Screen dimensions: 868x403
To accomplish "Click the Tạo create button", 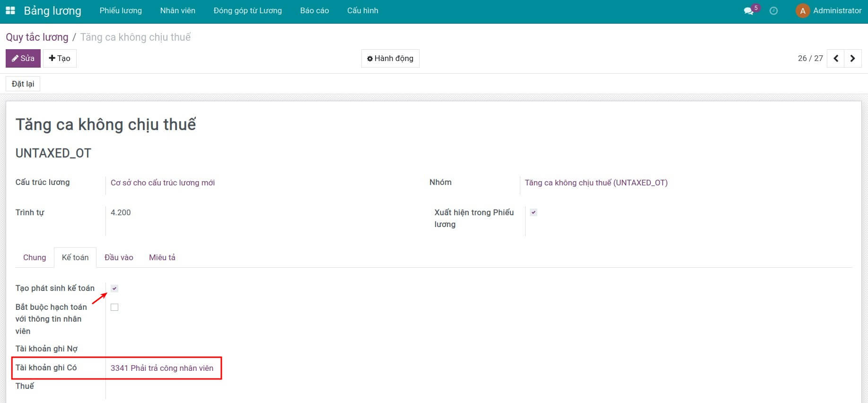I will 60,59.
